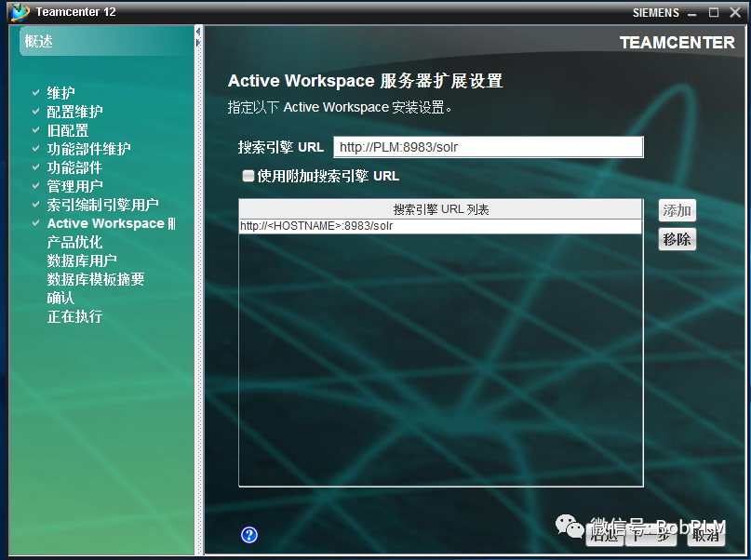Click the 移除 button
This screenshot has height=560, width=751.
pos(677,239)
